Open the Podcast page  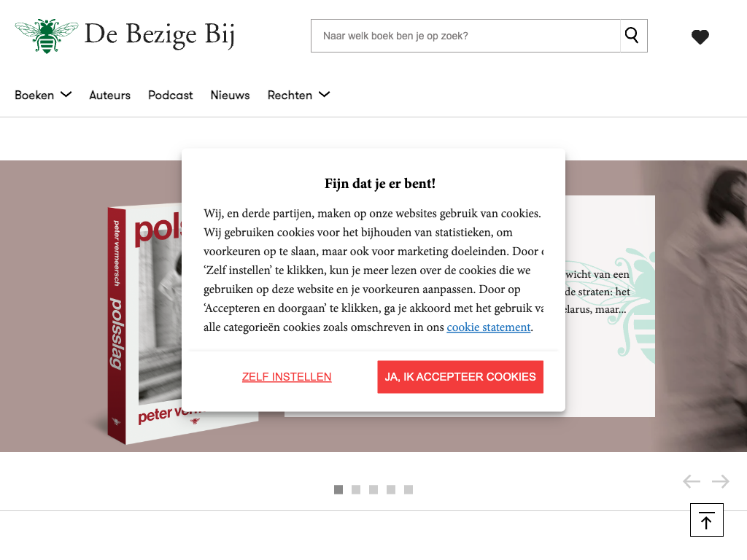[x=171, y=96]
